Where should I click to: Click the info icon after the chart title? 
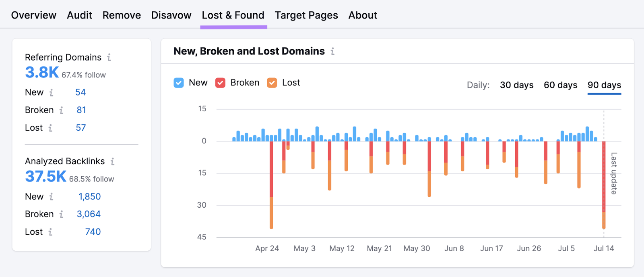[x=332, y=51]
